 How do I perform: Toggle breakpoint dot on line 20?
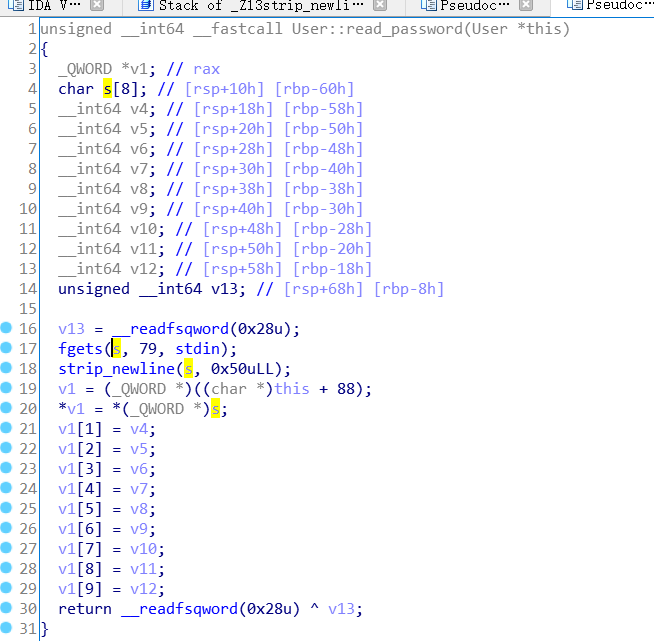point(6,408)
